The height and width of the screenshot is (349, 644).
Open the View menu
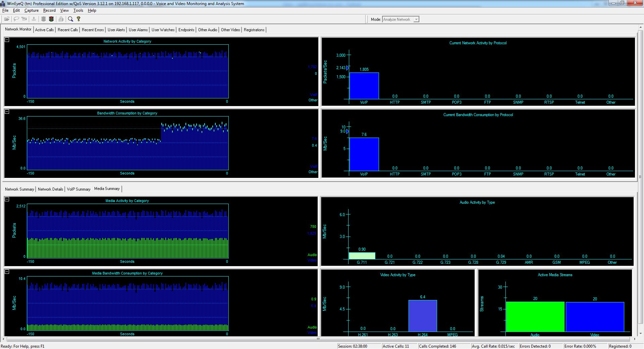64,10
